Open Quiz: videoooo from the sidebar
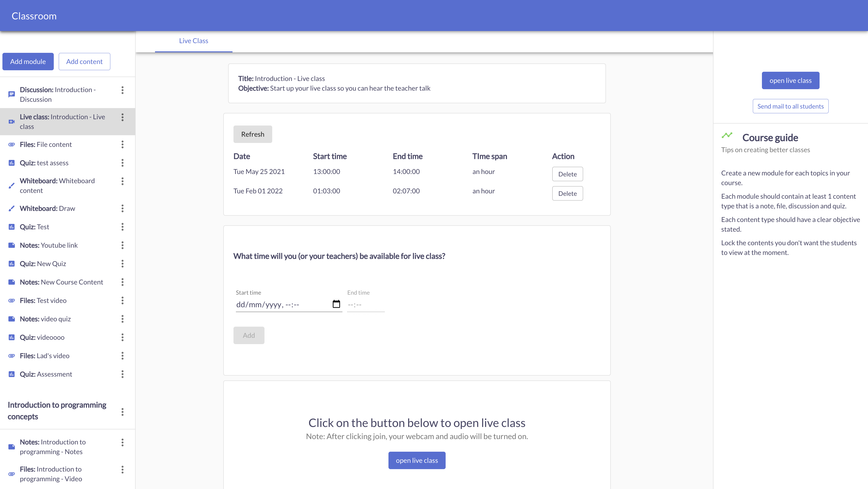Viewport: 868px width, 489px height. 42,337
